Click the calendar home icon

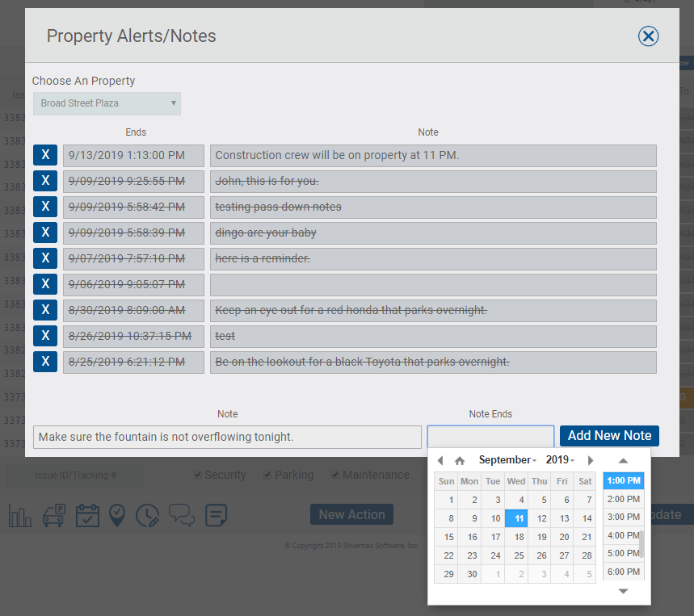460,460
